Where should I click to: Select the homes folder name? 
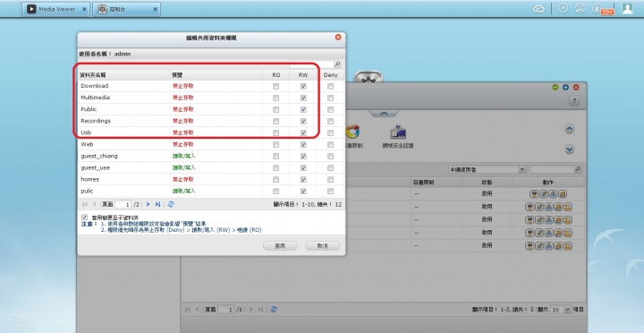[x=90, y=179]
